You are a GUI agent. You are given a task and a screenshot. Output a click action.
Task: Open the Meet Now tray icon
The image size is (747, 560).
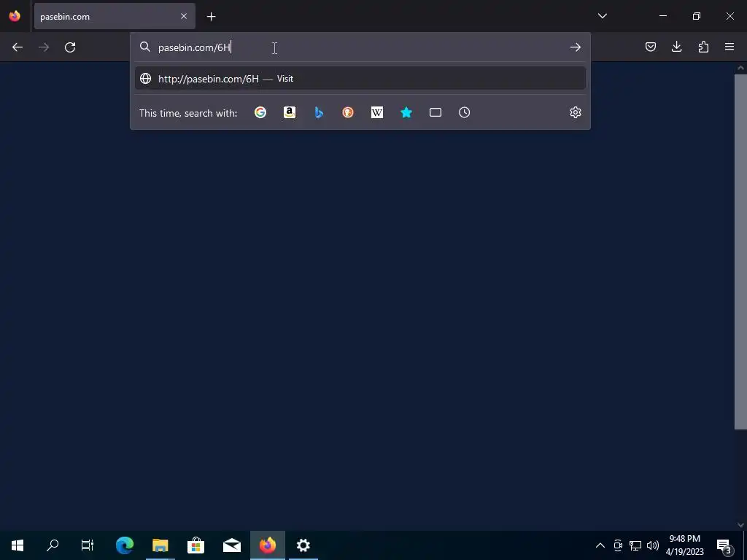[x=618, y=545]
